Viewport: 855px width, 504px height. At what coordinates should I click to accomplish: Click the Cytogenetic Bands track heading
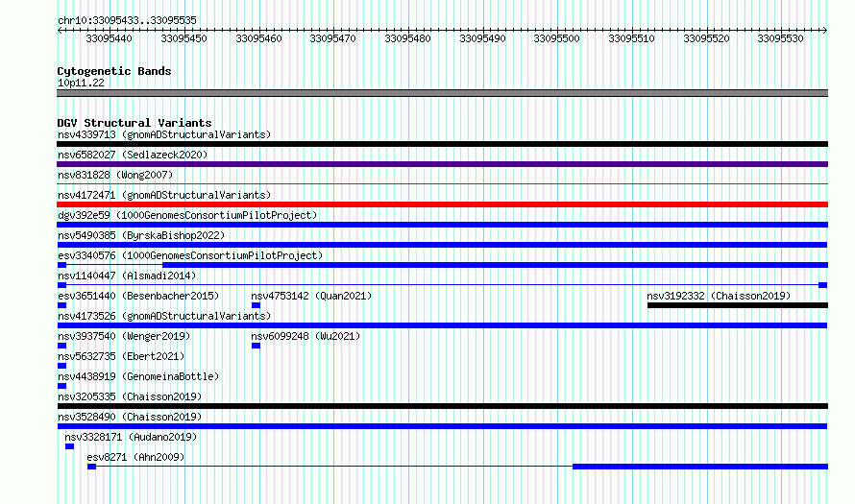tap(114, 71)
